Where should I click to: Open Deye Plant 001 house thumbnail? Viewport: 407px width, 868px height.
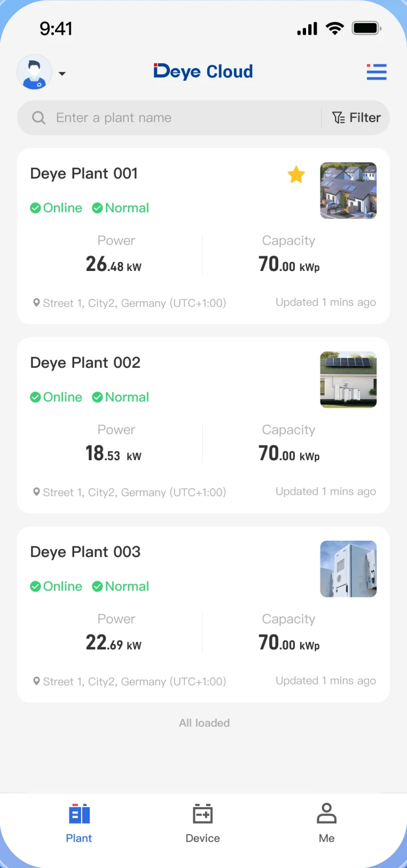[348, 191]
